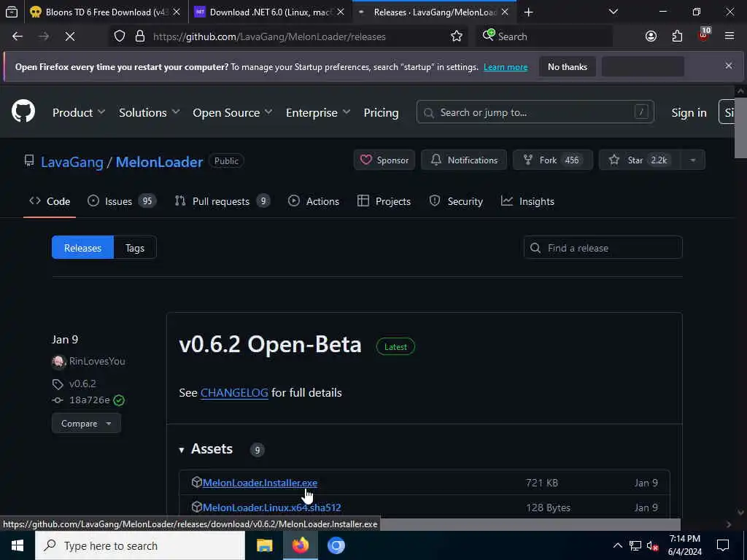Open the LavaGang owner link
The width and height of the screenshot is (747, 560).
72,162
